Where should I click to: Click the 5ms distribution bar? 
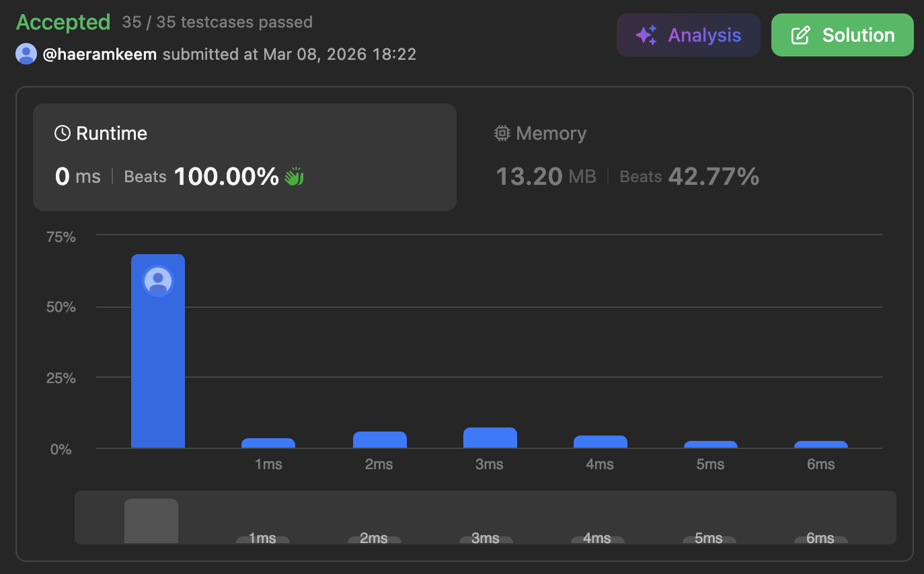711,444
